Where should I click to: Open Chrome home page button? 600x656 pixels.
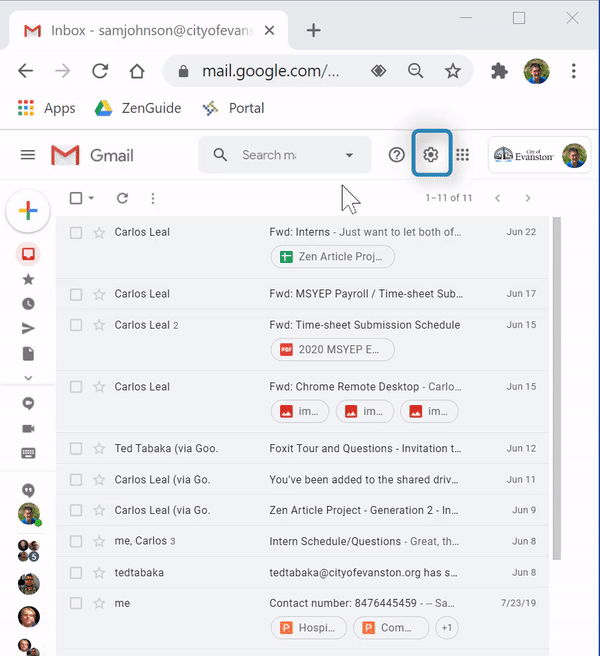pyautogui.click(x=137, y=71)
